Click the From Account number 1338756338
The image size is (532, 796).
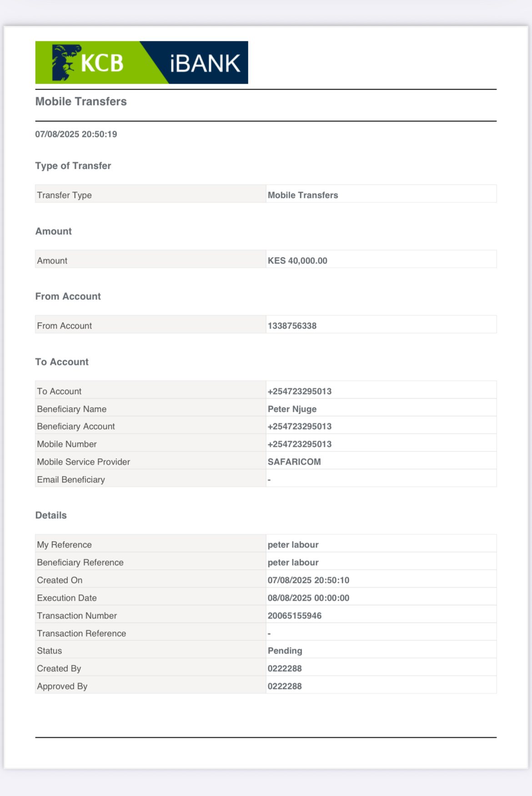pos(292,326)
